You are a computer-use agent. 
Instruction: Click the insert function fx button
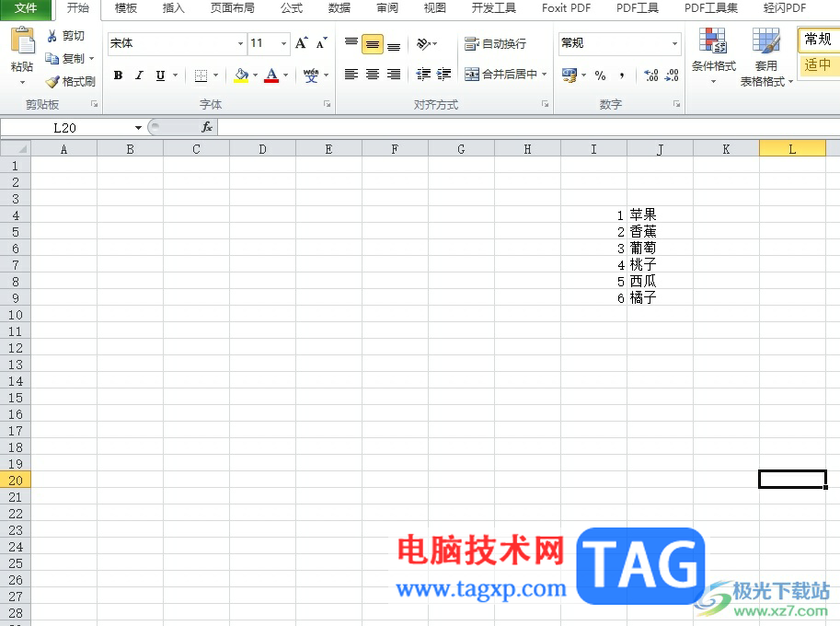207,128
